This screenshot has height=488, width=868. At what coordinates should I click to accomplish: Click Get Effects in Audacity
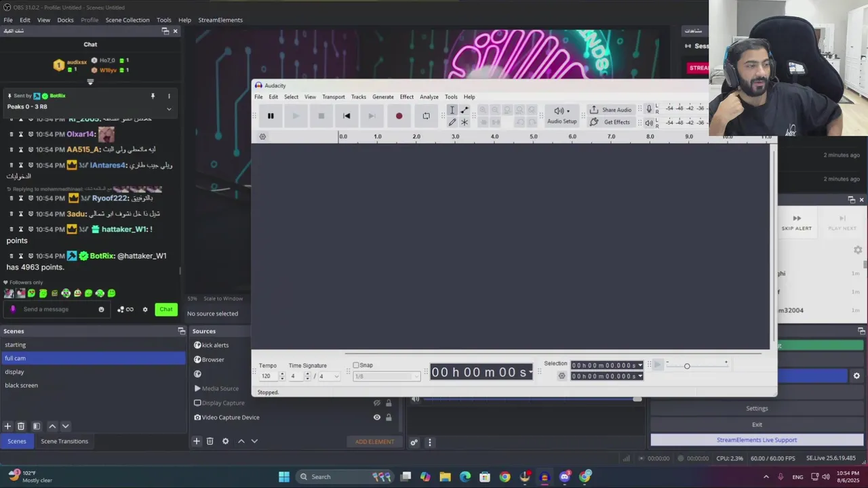point(610,122)
